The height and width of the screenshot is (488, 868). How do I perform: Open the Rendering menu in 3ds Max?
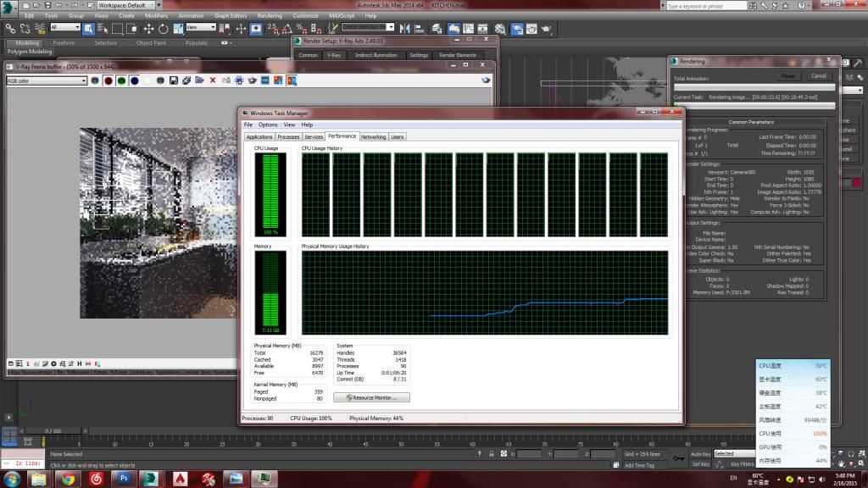pyautogui.click(x=269, y=15)
